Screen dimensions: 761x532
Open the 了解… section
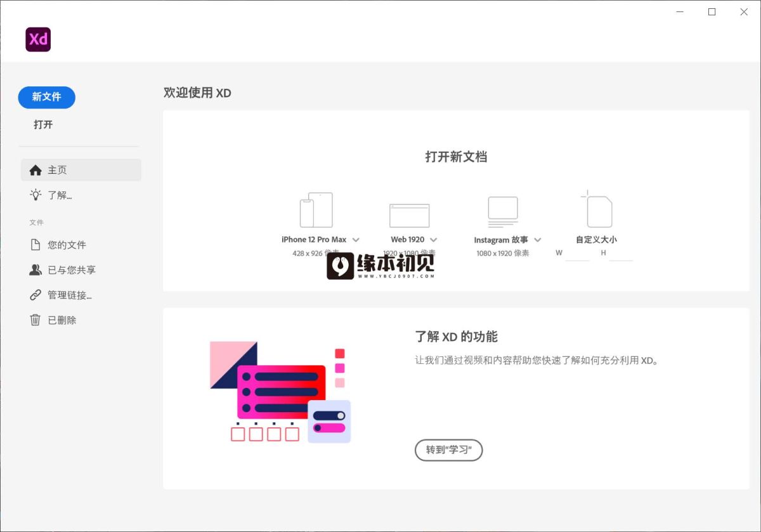81,195
